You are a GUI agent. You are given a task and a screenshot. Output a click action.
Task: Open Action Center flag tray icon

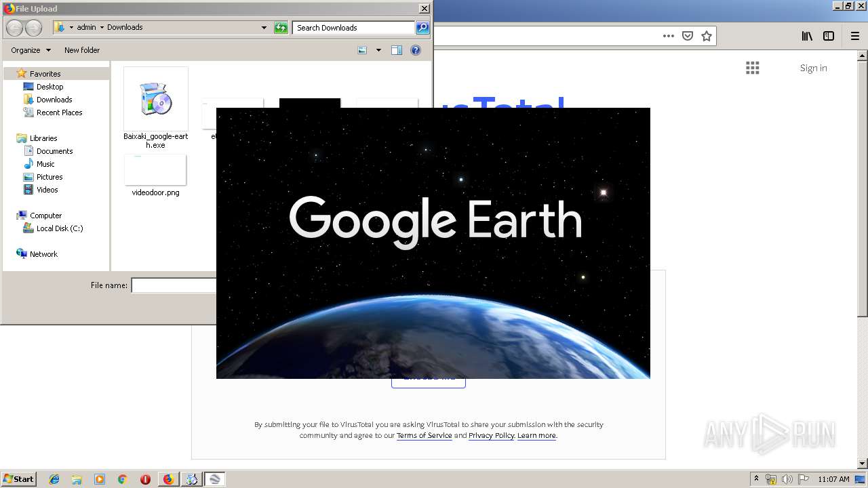(x=804, y=479)
